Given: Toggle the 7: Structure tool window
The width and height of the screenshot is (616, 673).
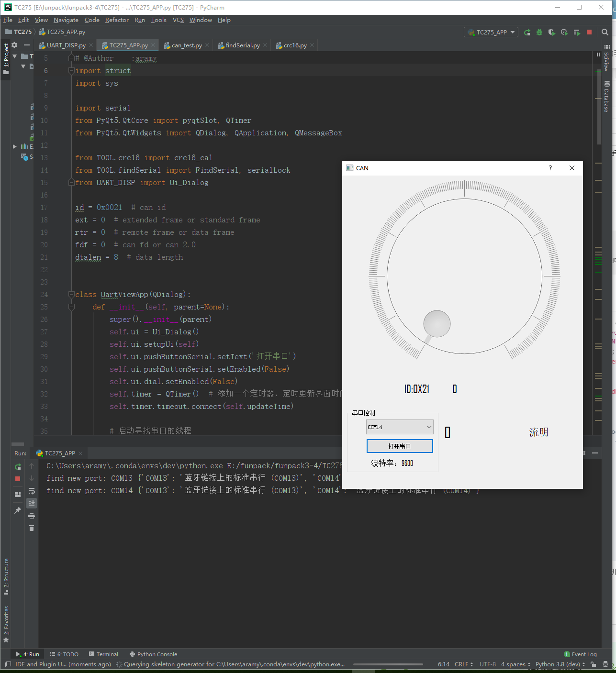Looking at the screenshot, I should click(6, 576).
